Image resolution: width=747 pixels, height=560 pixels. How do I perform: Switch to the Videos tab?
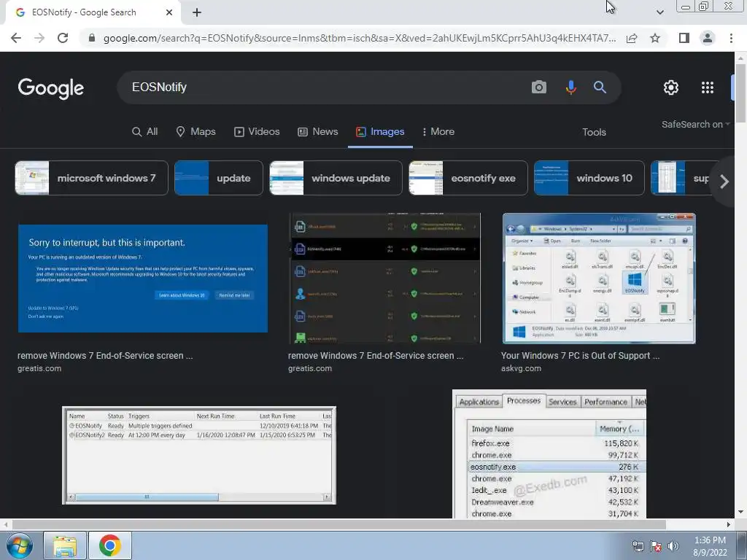256,132
